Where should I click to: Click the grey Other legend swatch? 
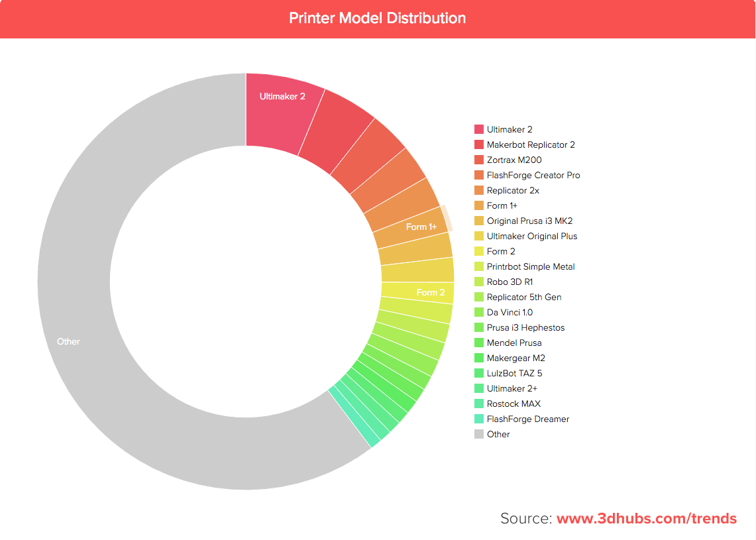[479, 434]
